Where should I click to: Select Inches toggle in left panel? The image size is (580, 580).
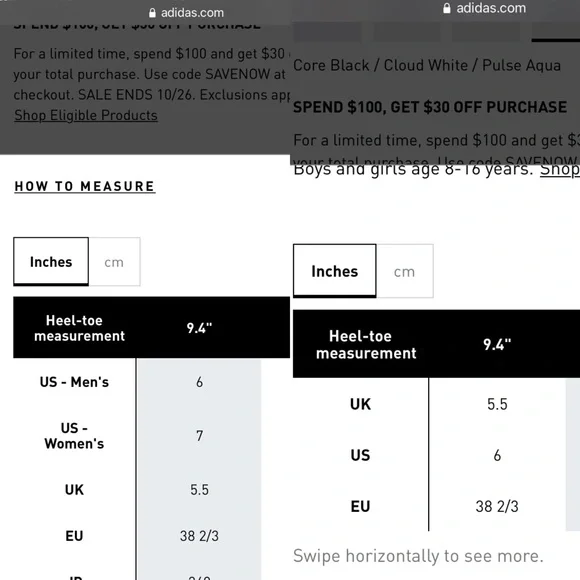tap(51, 262)
